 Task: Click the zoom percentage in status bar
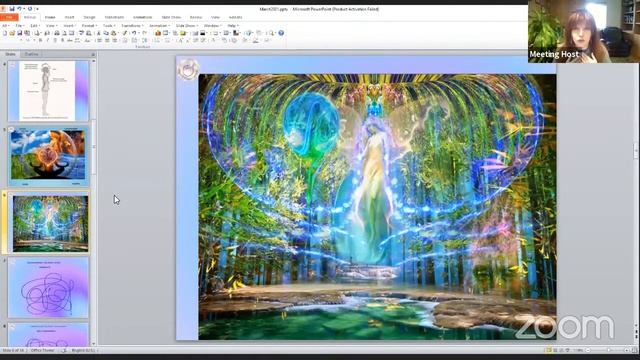click(579, 350)
